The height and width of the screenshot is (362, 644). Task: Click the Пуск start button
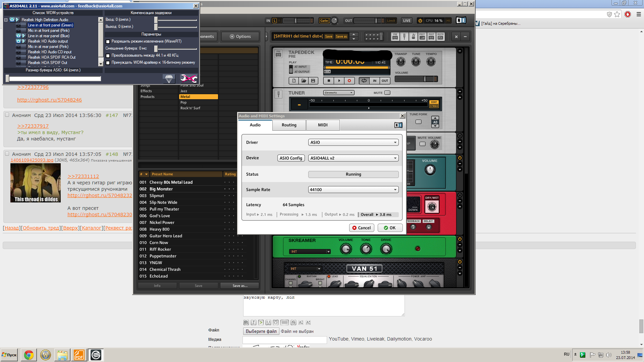point(9,355)
